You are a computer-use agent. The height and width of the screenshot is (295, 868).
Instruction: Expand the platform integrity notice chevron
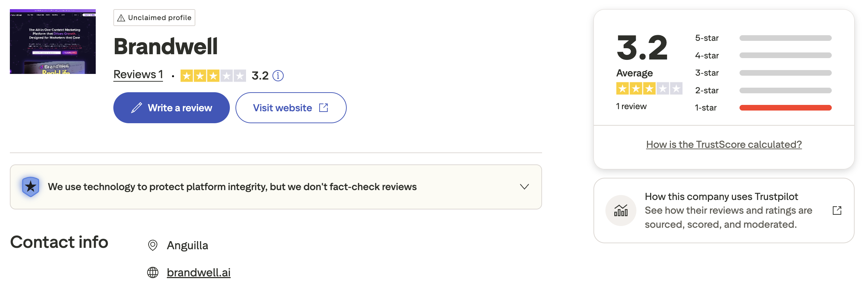[x=524, y=187]
